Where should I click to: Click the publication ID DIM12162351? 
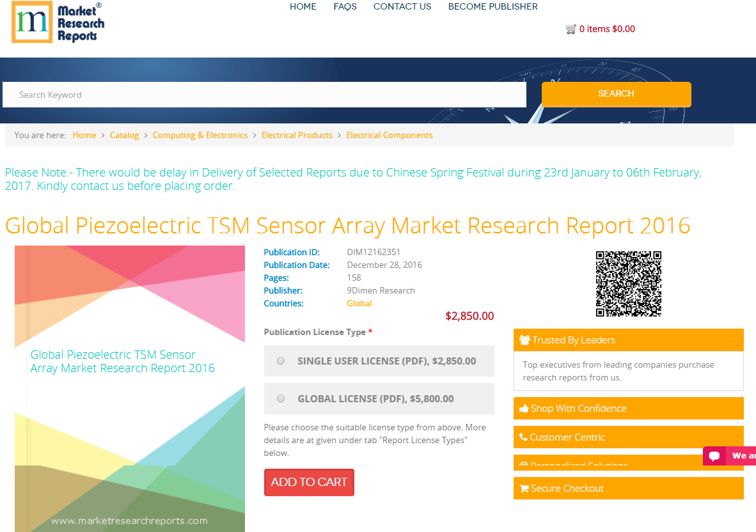click(374, 253)
